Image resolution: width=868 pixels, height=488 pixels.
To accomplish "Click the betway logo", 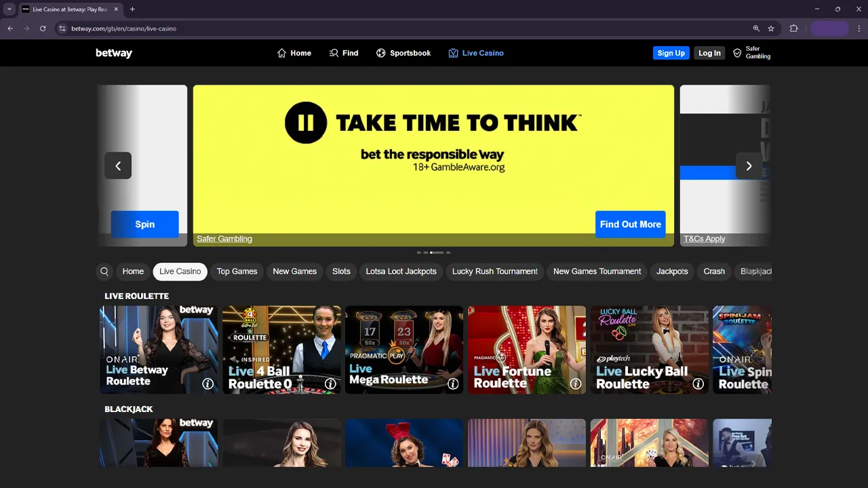I will click(x=114, y=53).
